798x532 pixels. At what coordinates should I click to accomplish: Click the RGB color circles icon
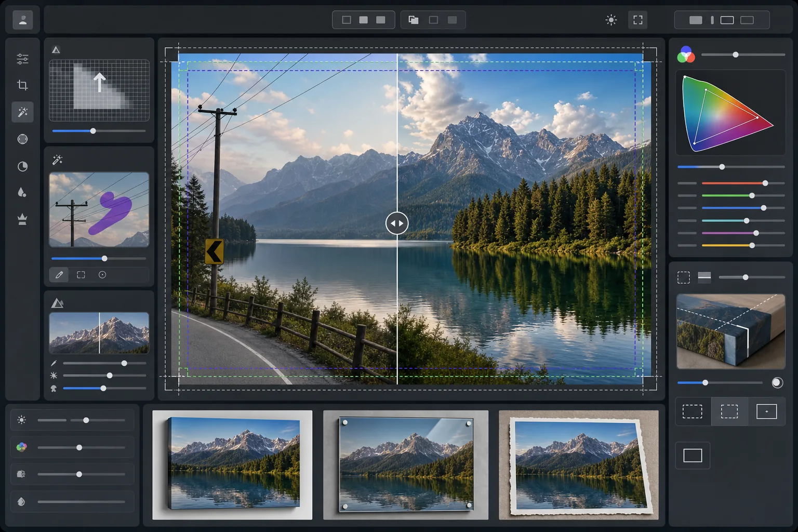coord(686,55)
